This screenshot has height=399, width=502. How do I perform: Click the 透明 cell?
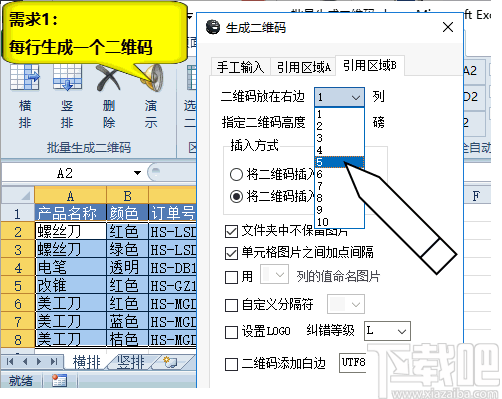(x=127, y=267)
